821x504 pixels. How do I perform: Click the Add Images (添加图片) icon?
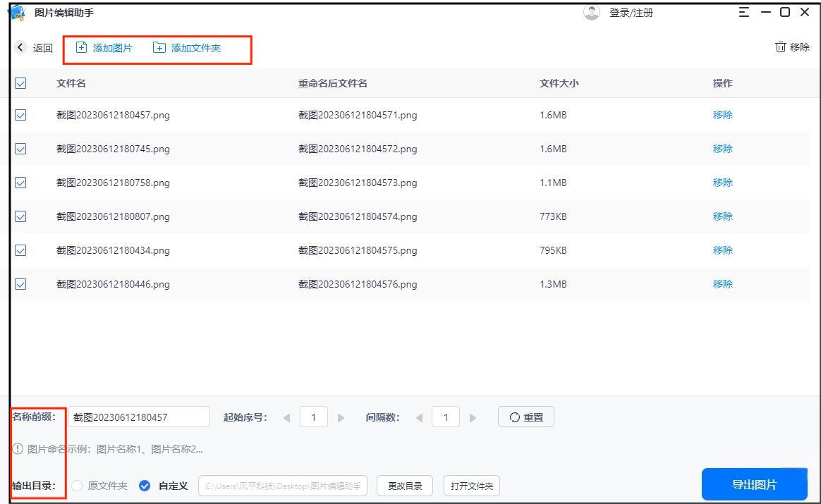[83, 47]
